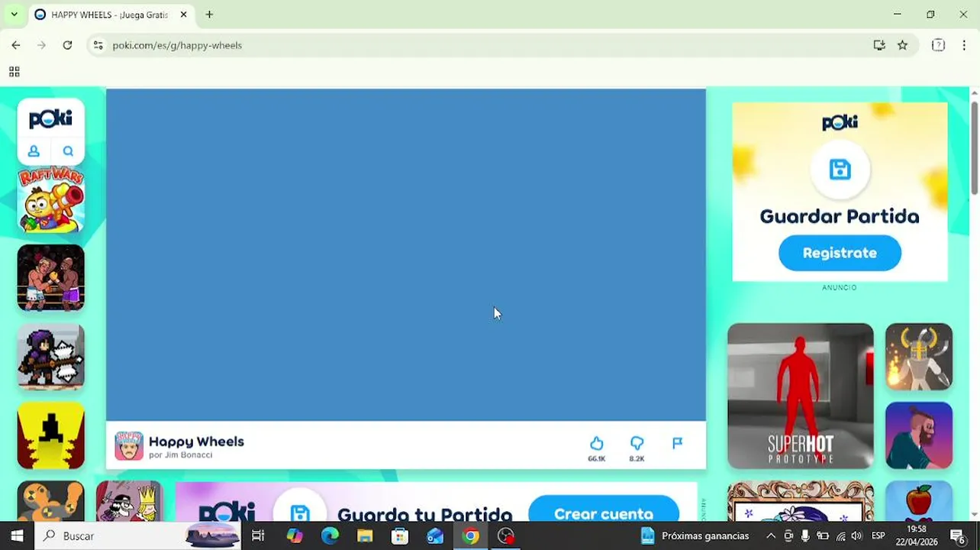The width and height of the screenshot is (980, 550).
Task: Open the Happy Wheels game icon
Action: [x=129, y=446]
